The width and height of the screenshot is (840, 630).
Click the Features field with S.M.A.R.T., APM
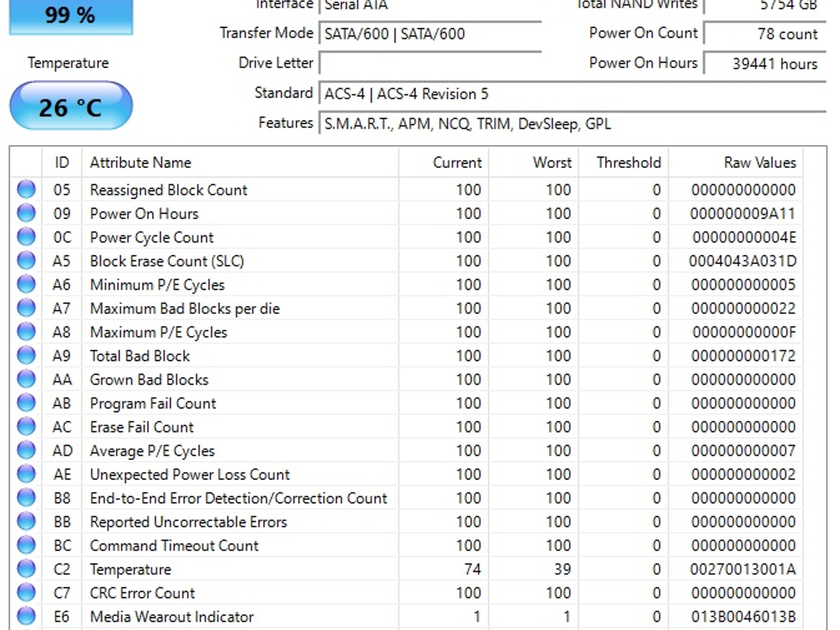click(573, 123)
